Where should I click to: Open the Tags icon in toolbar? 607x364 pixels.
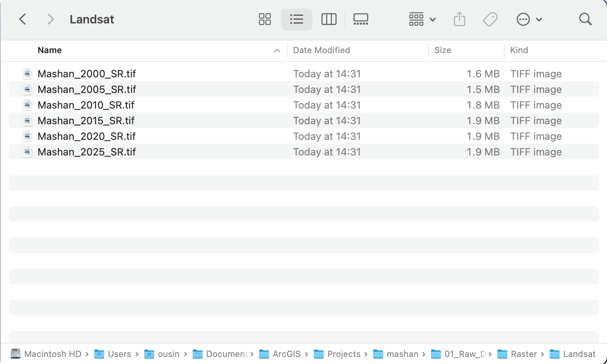490,19
